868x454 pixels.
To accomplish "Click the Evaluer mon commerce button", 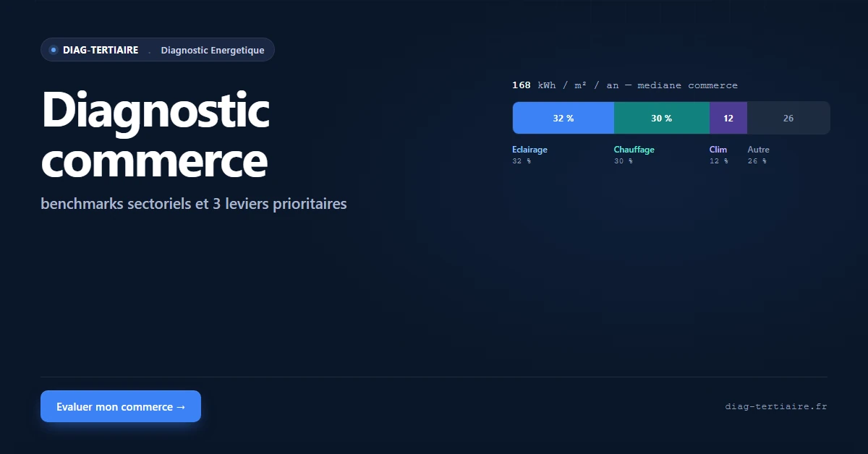I will coord(121,406).
